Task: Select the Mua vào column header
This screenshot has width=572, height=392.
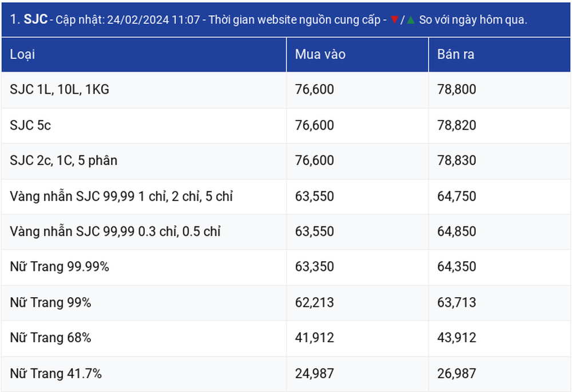Action: click(357, 55)
